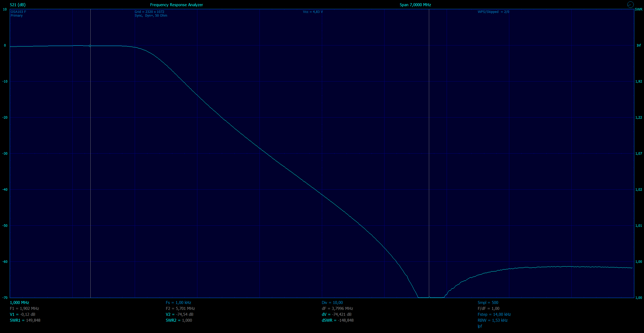Screen dimensions: 644x333
Task: Click the second marker point at the notch
Action: coord(429,297)
